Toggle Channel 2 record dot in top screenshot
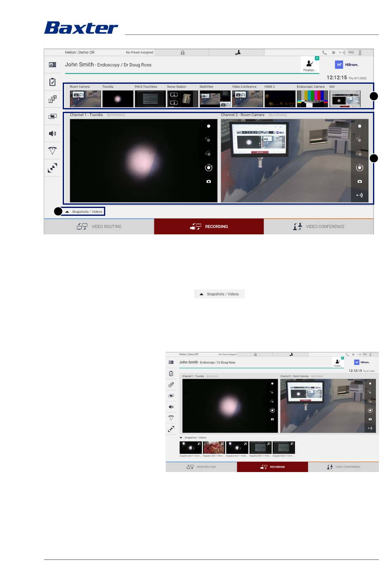The width and height of the screenshot is (392, 569). pos(359,126)
